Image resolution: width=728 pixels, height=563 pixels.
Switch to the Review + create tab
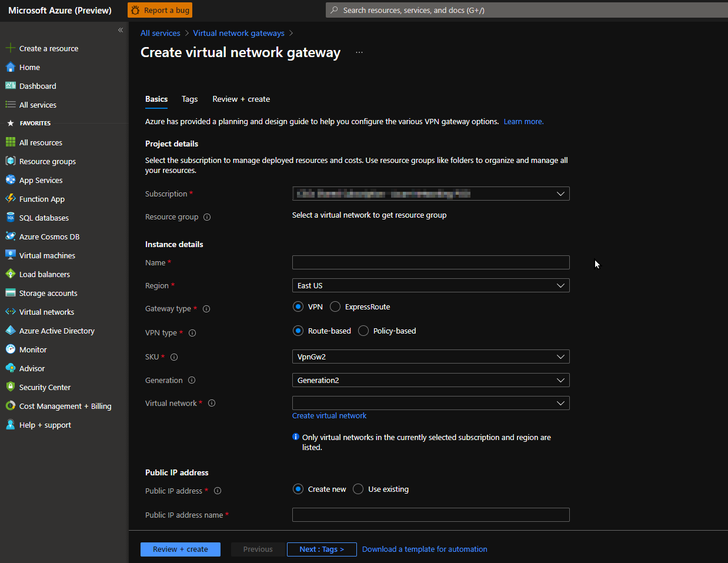(241, 99)
